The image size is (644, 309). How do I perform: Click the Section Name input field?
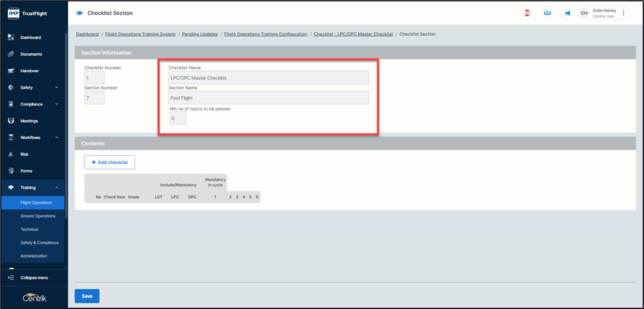click(x=268, y=97)
